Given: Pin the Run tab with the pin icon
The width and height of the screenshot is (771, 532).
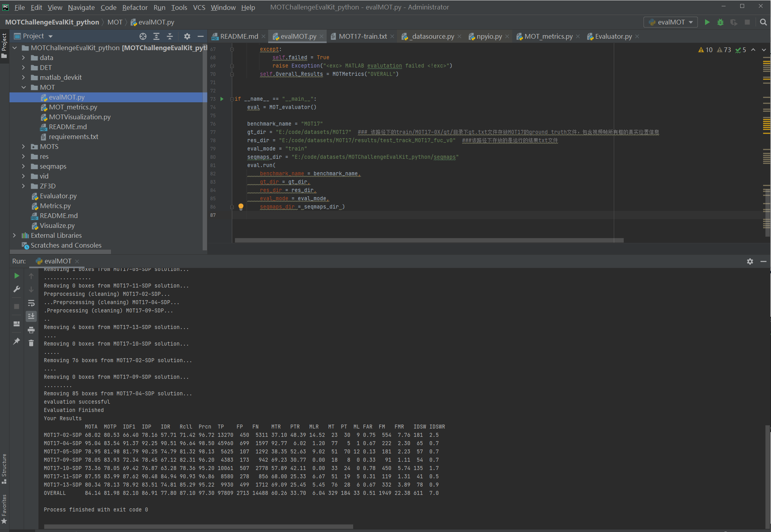Looking at the screenshot, I should coord(16,341).
